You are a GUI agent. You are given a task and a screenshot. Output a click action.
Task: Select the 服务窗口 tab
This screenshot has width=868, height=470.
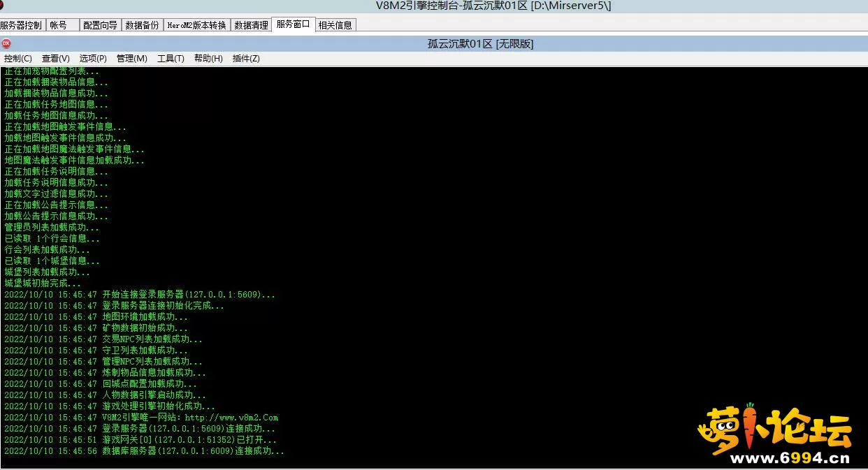click(x=293, y=24)
